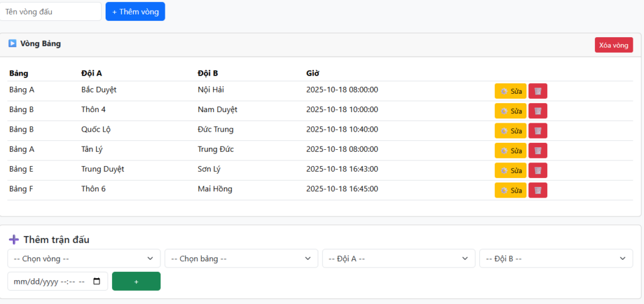Edit the Trung Duyệt vs Sơn Lý match
The height and width of the screenshot is (304, 644).
pyautogui.click(x=510, y=171)
